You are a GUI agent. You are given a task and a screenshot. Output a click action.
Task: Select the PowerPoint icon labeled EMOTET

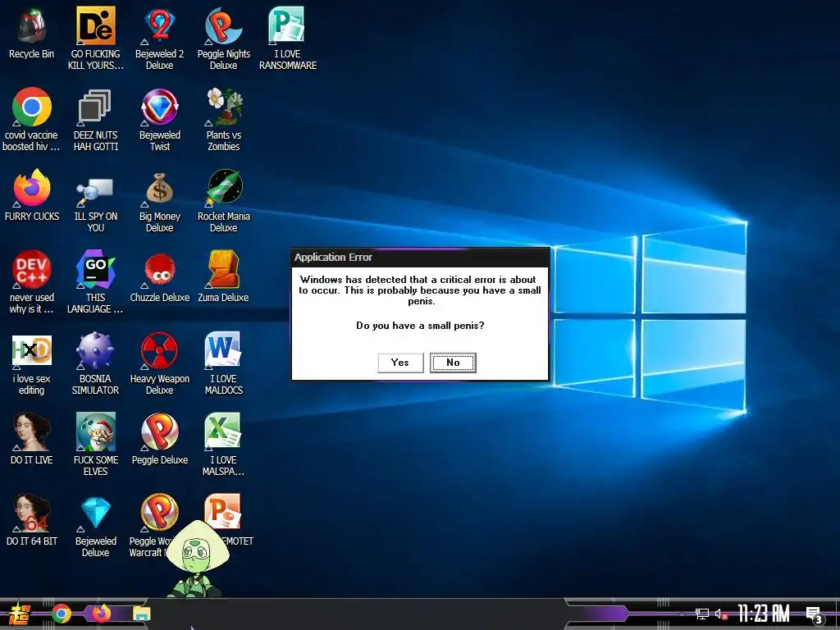tap(223, 513)
